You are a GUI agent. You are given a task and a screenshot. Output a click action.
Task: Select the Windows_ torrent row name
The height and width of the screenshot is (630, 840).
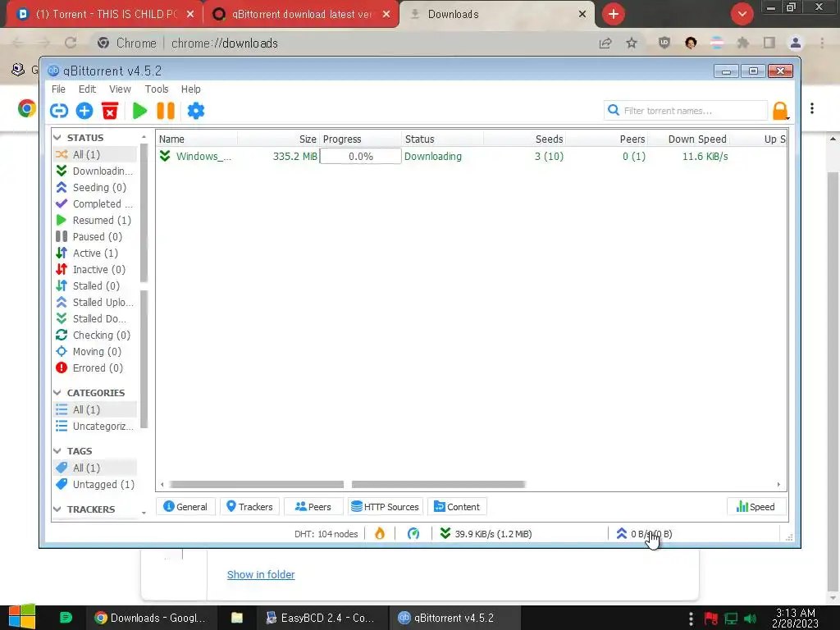point(203,157)
